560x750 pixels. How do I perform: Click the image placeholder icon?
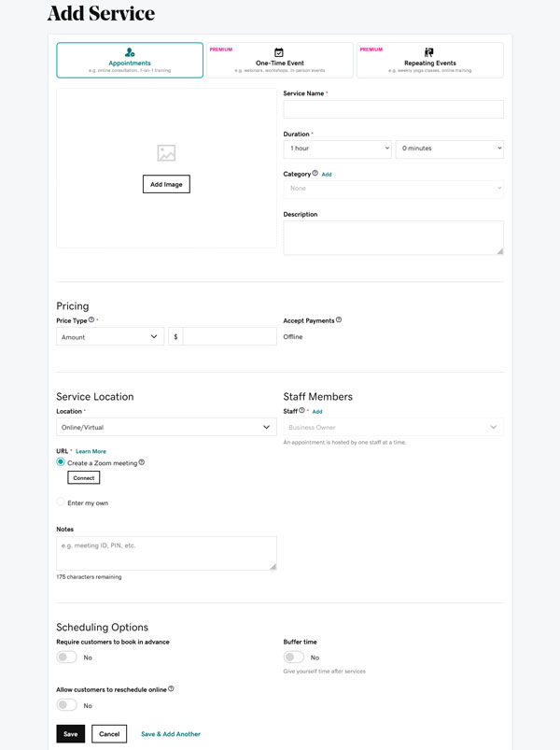pyautogui.click(x=166, y=153)
